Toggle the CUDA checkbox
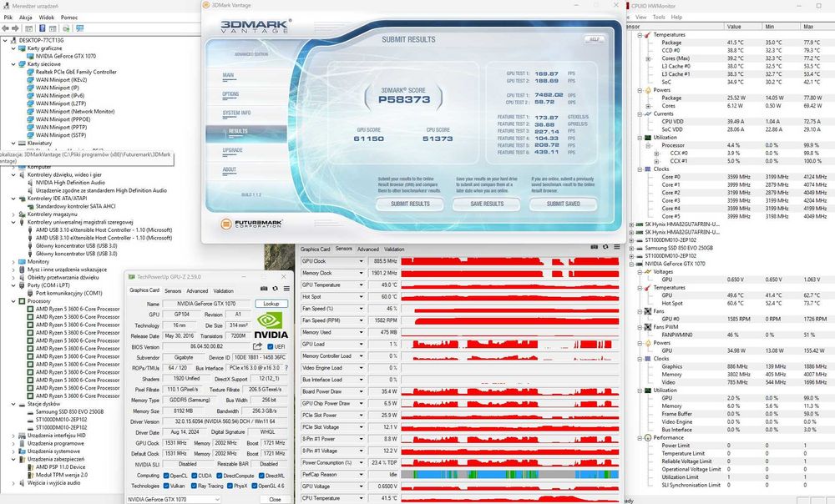The image size is (835, 504). (195, 476)
